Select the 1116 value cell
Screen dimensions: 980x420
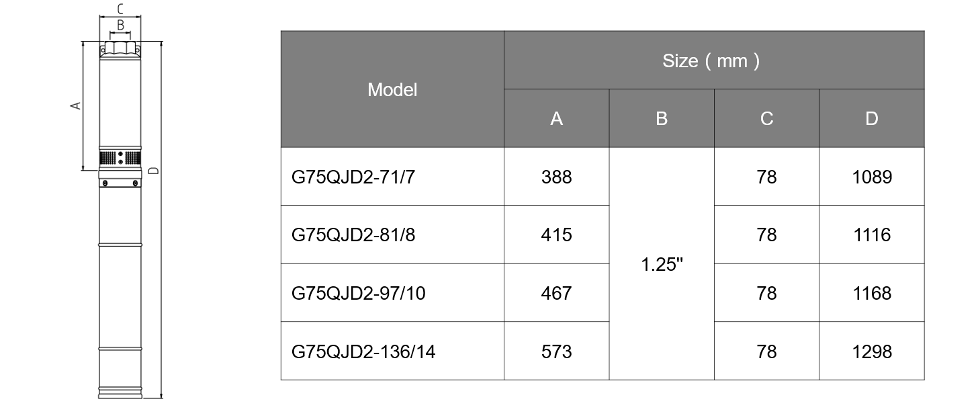click(872, 235)
